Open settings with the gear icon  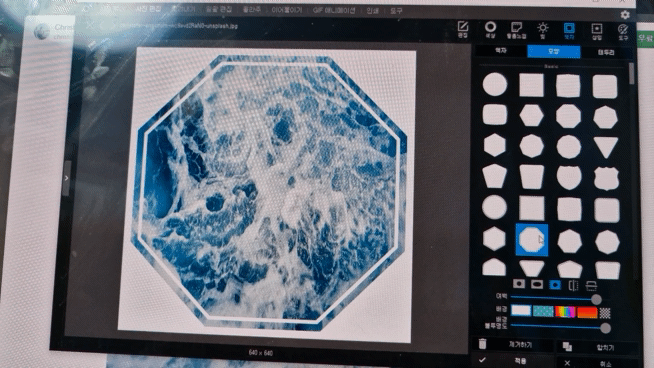[x=624, y=15]
